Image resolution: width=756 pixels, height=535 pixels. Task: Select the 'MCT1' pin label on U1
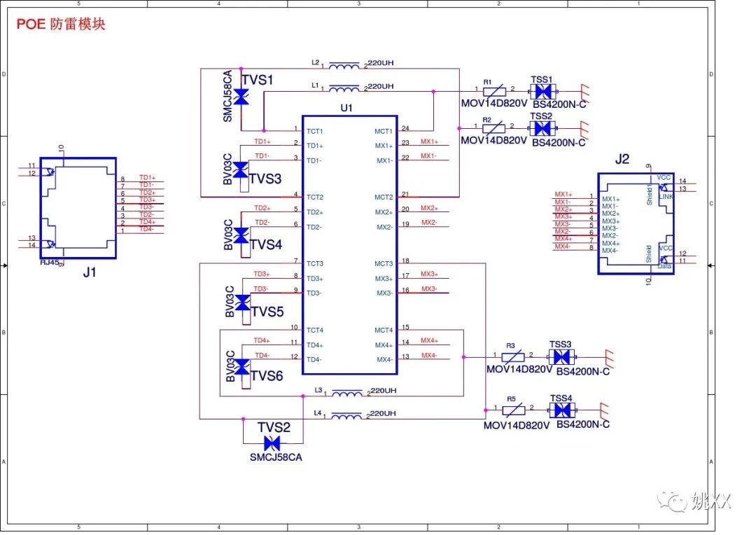coord(384,131)
